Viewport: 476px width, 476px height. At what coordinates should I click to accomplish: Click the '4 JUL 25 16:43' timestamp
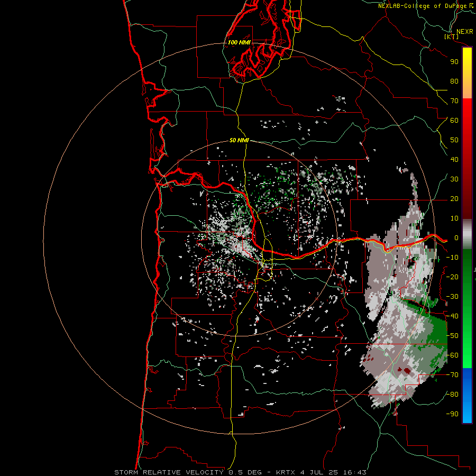click(333, 472)
